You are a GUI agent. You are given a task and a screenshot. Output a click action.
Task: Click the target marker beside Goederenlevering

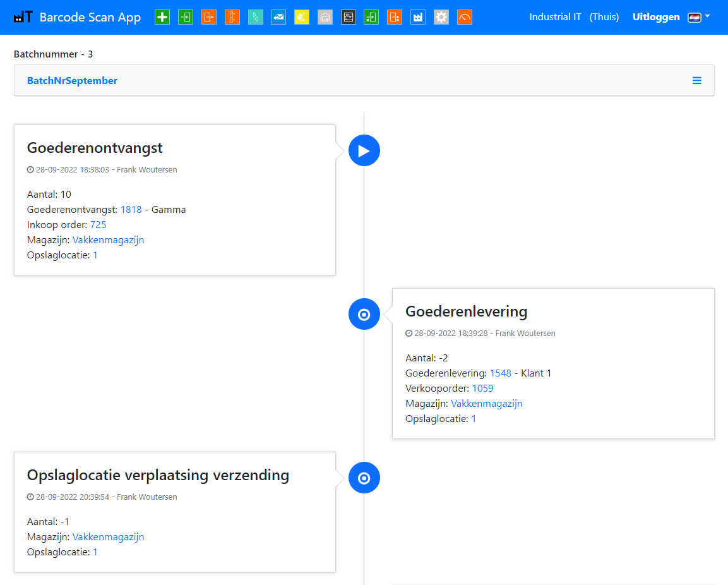pos(364,314)
